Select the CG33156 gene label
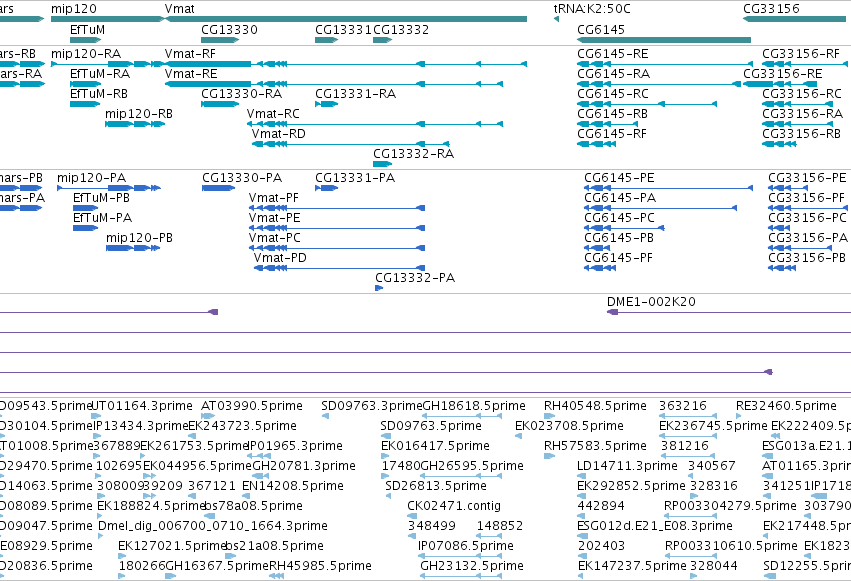 (x=771, y=9)
